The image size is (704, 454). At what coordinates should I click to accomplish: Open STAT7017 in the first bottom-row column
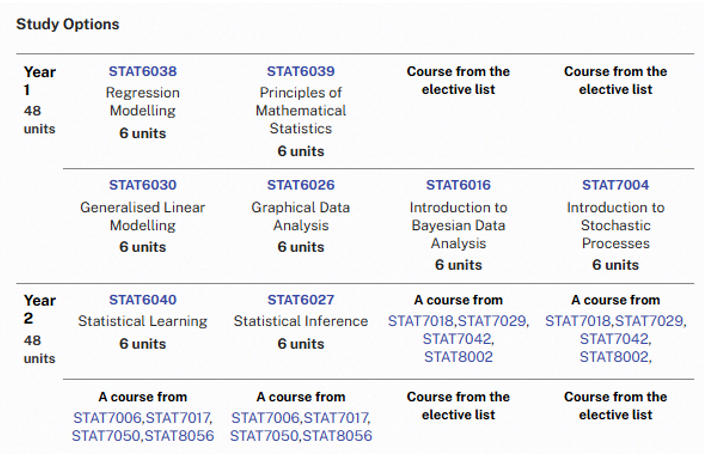tap(178, 418)
